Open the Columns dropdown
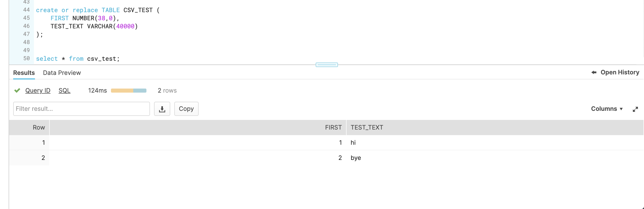Viewport: 644px width, 209px height. tap(607, 109)
